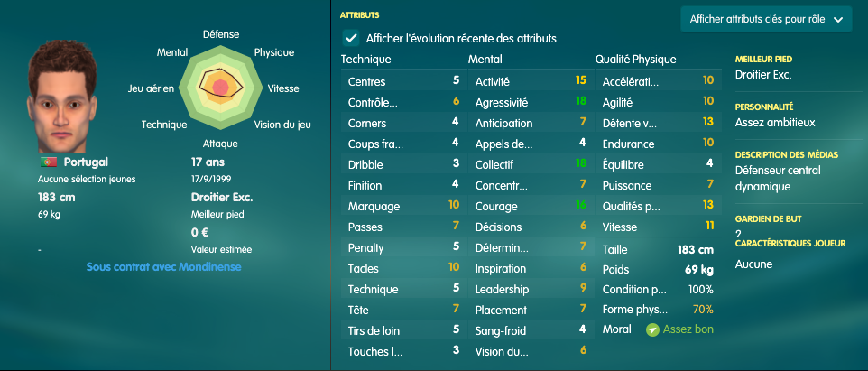Select the Marquage attribute row
868x371 pixels.
403,206
